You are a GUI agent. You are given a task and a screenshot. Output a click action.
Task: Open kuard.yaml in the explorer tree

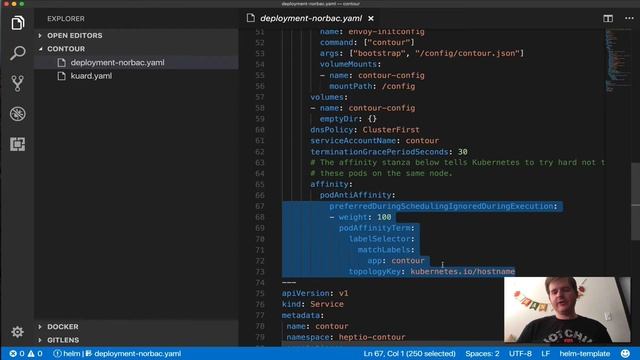136,76
